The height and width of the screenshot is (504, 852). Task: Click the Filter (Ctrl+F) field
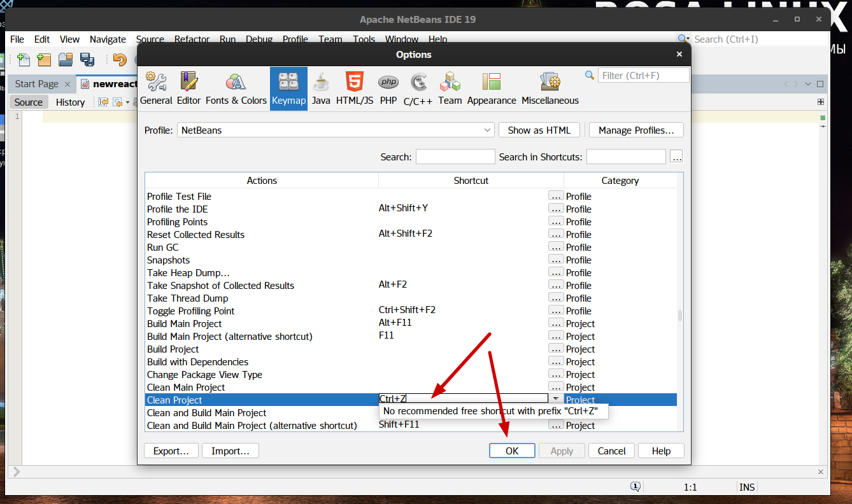[x=643, y=75]
